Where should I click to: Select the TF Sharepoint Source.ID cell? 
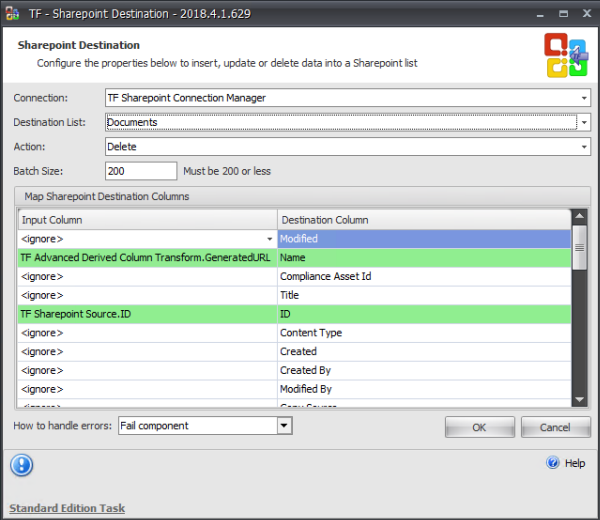147,314
